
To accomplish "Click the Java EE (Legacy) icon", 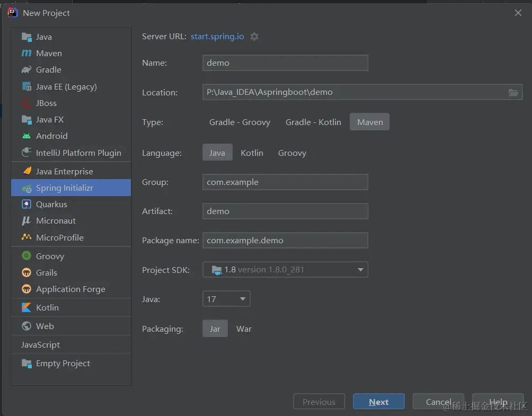I will coord(26,86).
